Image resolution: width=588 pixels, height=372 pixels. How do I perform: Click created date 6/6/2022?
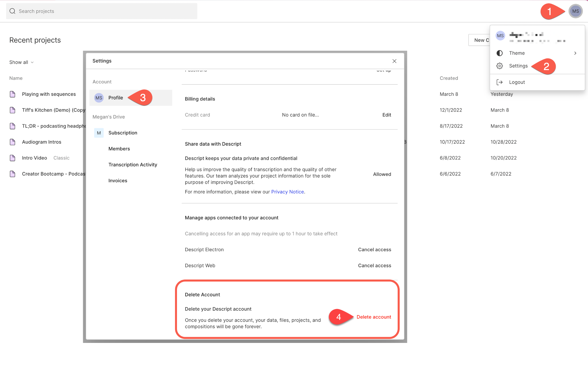point(450,174)
